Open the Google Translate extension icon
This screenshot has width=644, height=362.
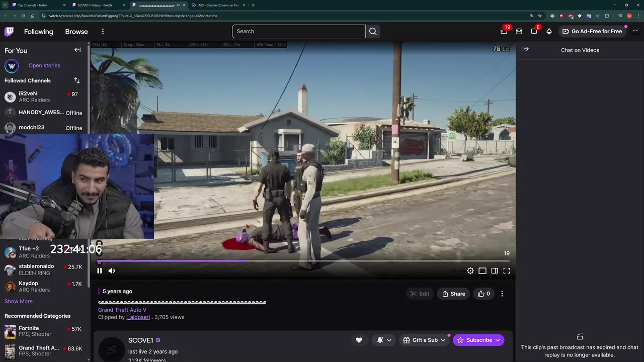pos(589,16)
